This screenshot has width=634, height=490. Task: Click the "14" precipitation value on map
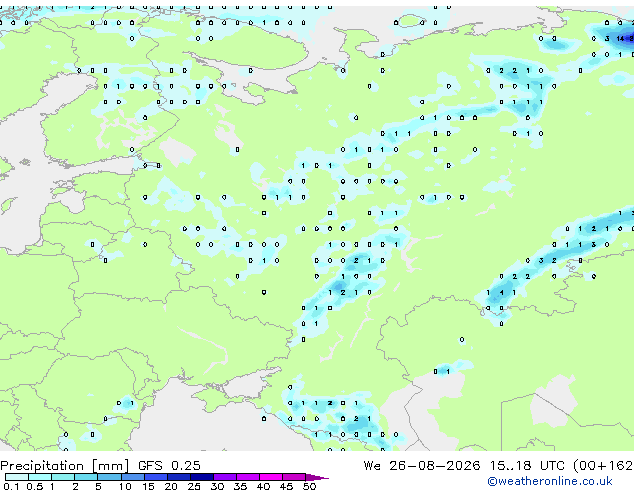pyautogui.click(x=621, y=38)
